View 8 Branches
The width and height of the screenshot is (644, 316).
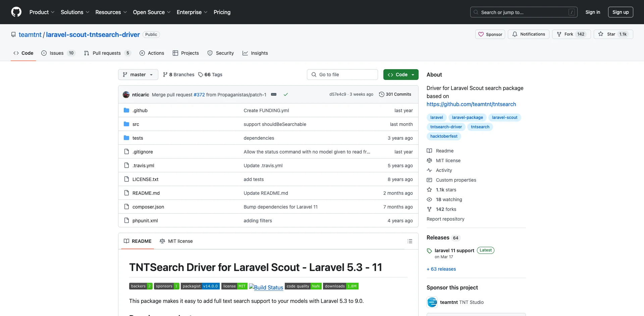tap(178, 75)
